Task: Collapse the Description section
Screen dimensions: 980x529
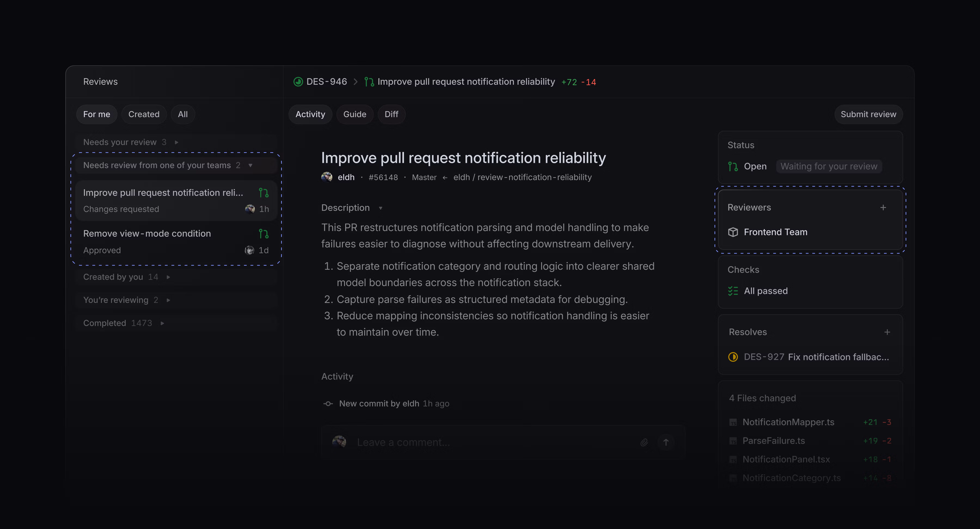Action: coord(380,208)
